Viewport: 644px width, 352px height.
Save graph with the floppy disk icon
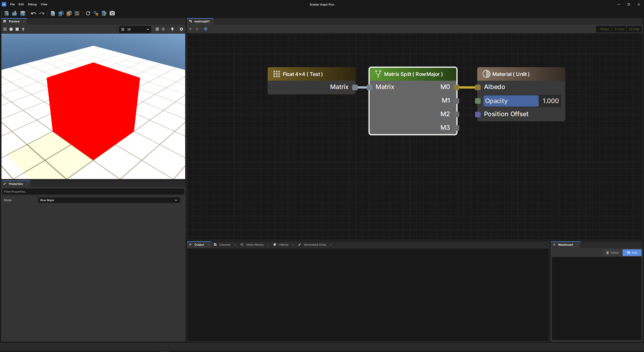pos(23,13)
